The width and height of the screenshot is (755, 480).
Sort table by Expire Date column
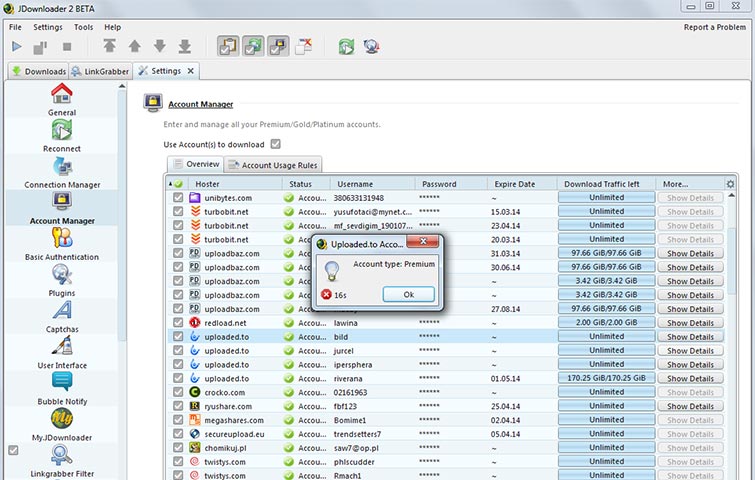522,184
